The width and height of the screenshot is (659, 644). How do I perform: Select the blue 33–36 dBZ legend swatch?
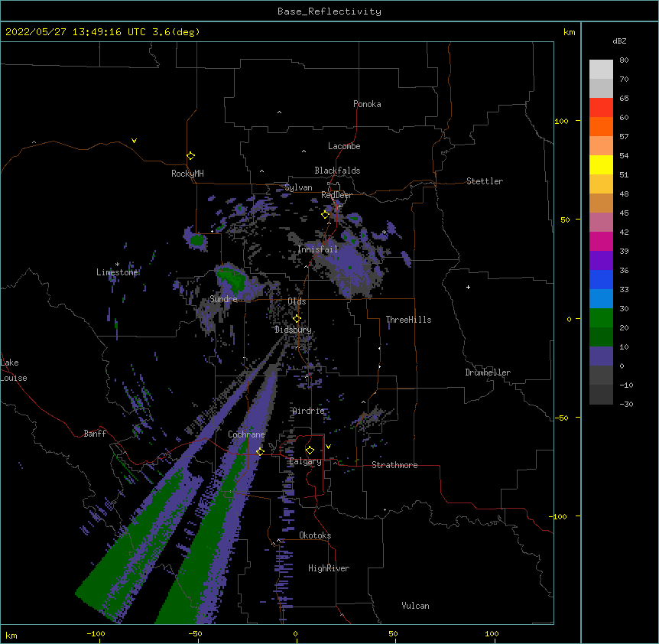601,279
